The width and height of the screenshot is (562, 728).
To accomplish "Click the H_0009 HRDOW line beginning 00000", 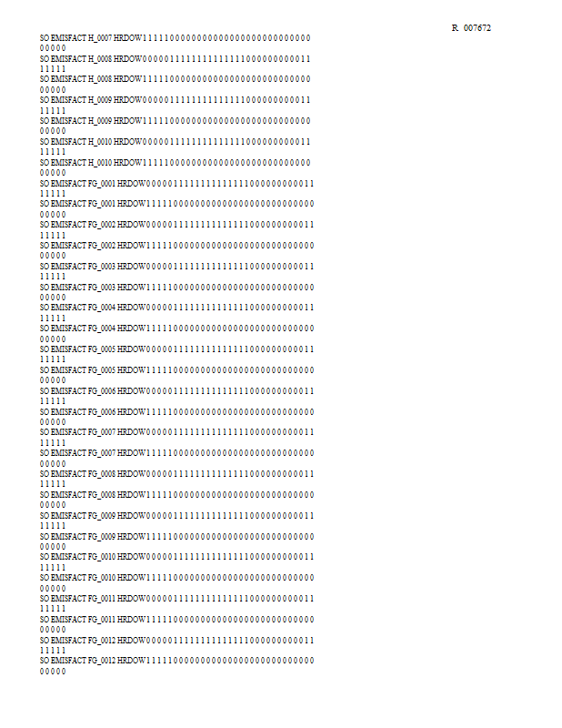I will [176, 105].
